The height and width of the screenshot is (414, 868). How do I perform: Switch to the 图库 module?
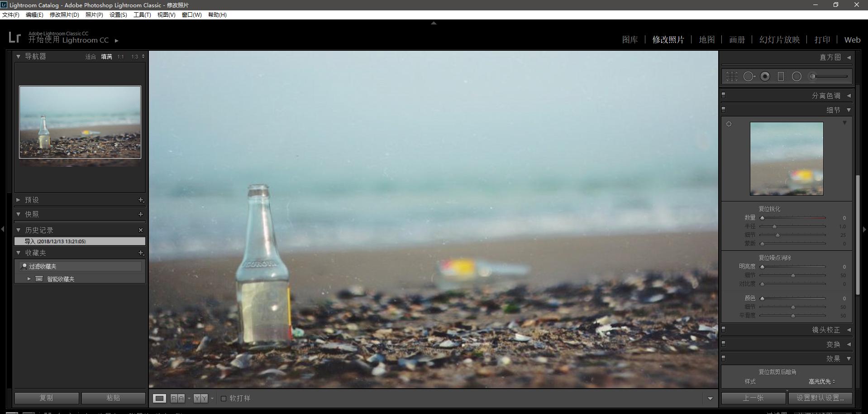pyautogui.click(x=630, y=40)
